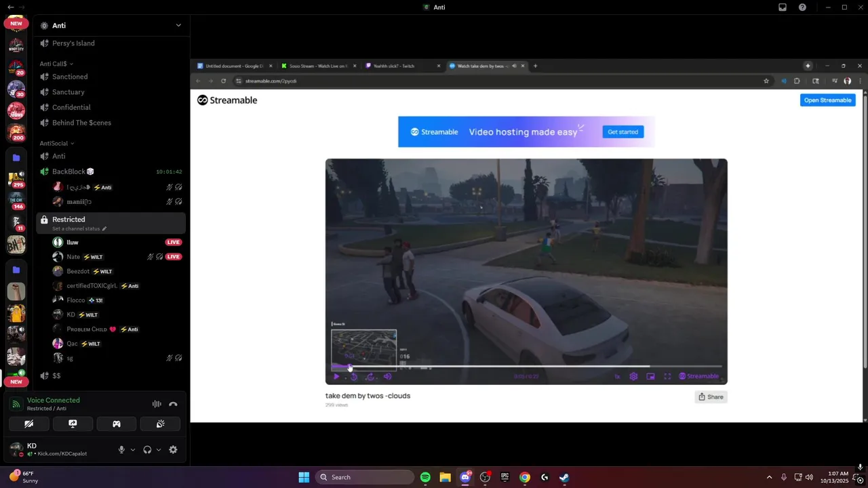Mute the microphone
Viewport: 868px width, 488px height.
click(x=122, y=449)
